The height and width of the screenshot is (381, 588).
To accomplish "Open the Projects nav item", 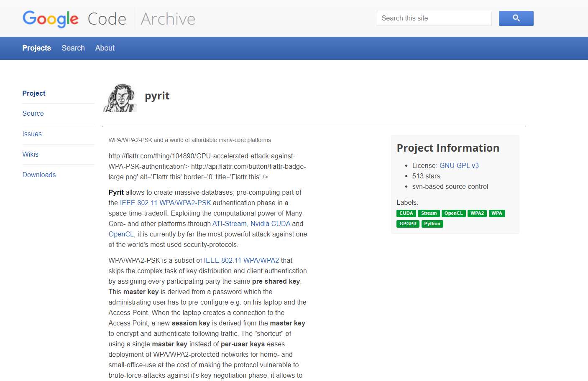I will [x=37, y=48].
